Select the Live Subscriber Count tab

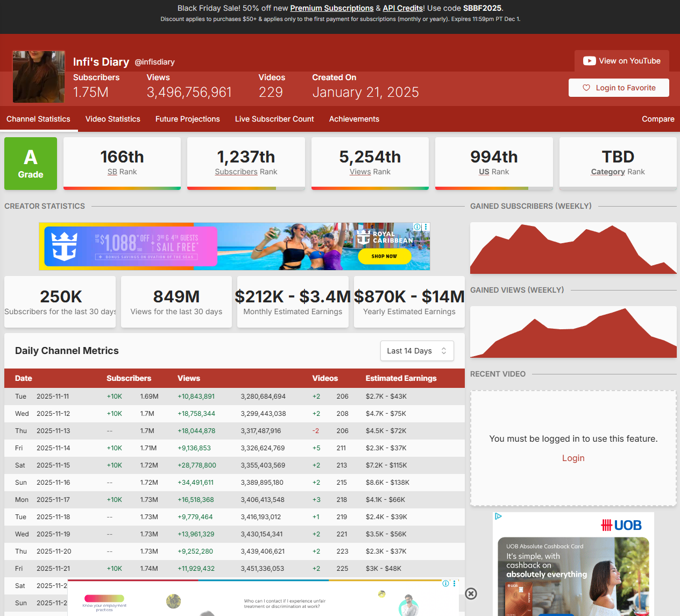(274, 119)
